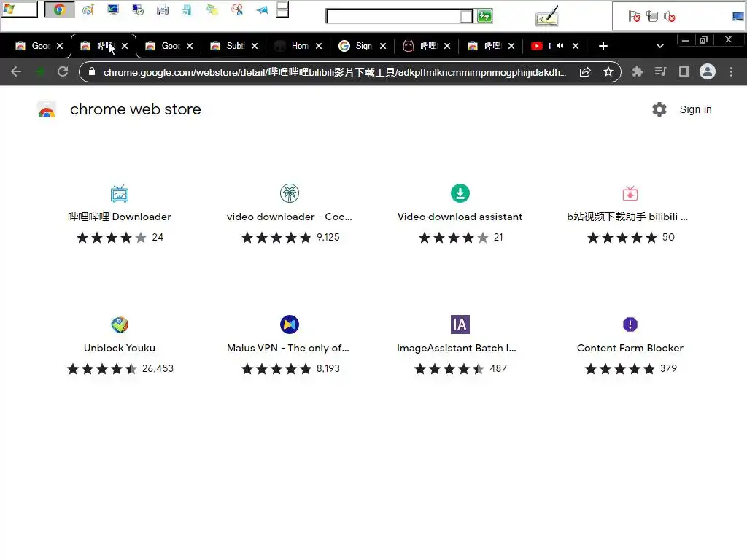Click the paper plane icon in taskbar

coord(262,9)
